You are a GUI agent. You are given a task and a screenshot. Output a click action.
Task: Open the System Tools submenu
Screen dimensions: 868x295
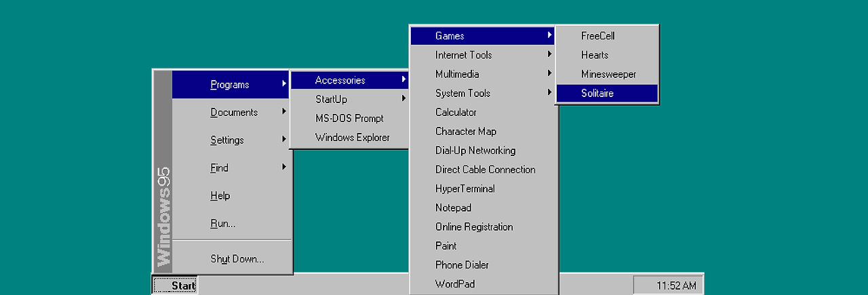click(x=484, y=93)
